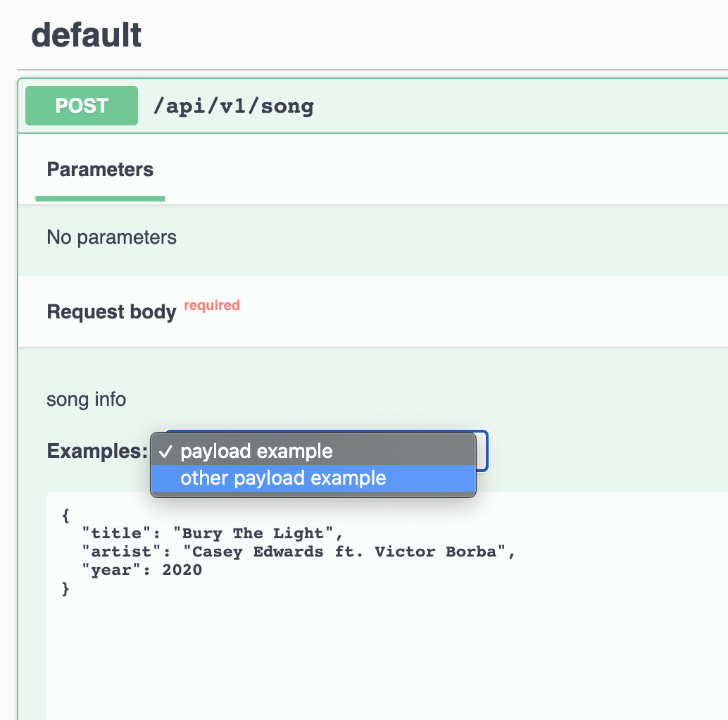Choose the checked 'payload example' option

313,451
